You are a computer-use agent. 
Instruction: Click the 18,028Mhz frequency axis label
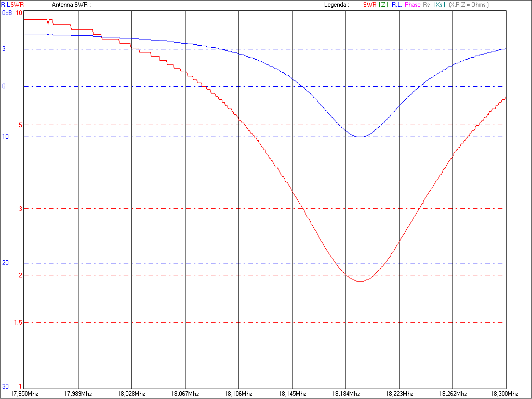(132, 394)
